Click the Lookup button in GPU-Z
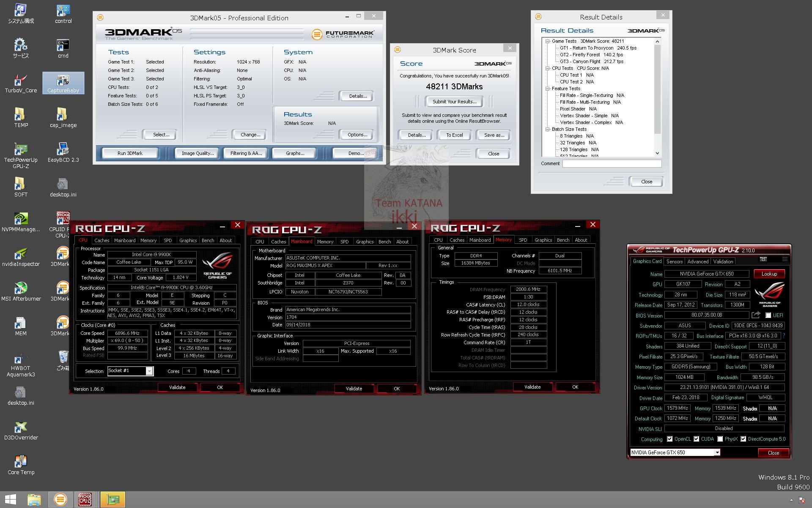 tap(769, 274)
